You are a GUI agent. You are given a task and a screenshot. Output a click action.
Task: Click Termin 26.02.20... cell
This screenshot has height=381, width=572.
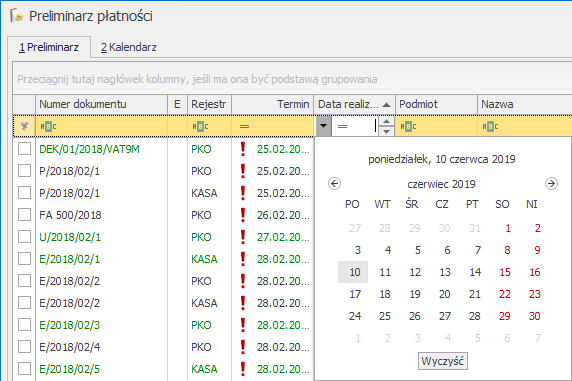(x=283, y=215)
